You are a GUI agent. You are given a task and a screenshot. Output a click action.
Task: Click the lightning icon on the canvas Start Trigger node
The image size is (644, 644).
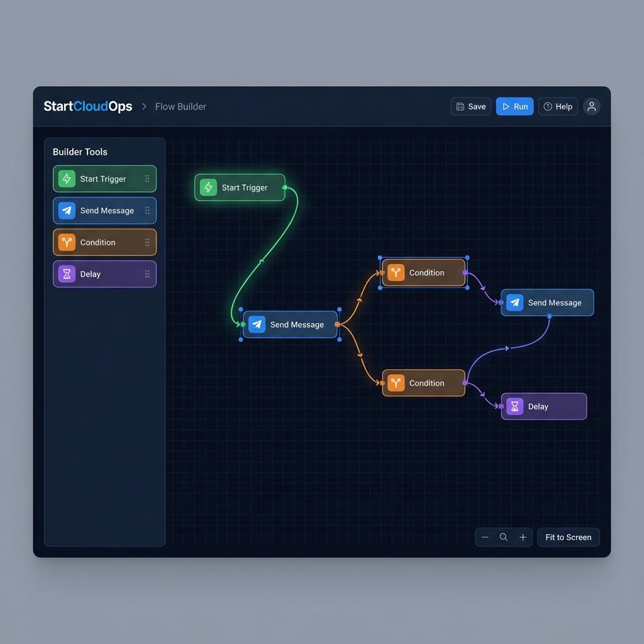208,187
